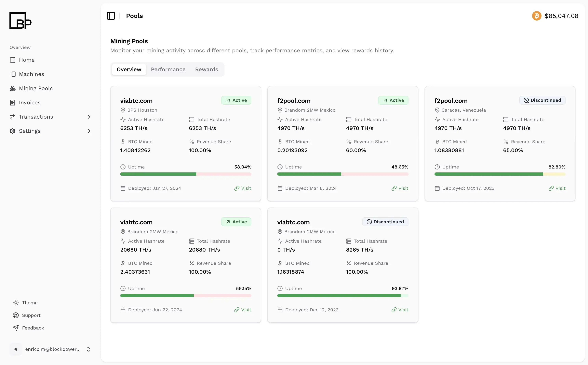Image resolution: width=588 pixels, height=365 pixels.
Task: Expand the Settings submenu chevron
Action: [x=89, y=131]
